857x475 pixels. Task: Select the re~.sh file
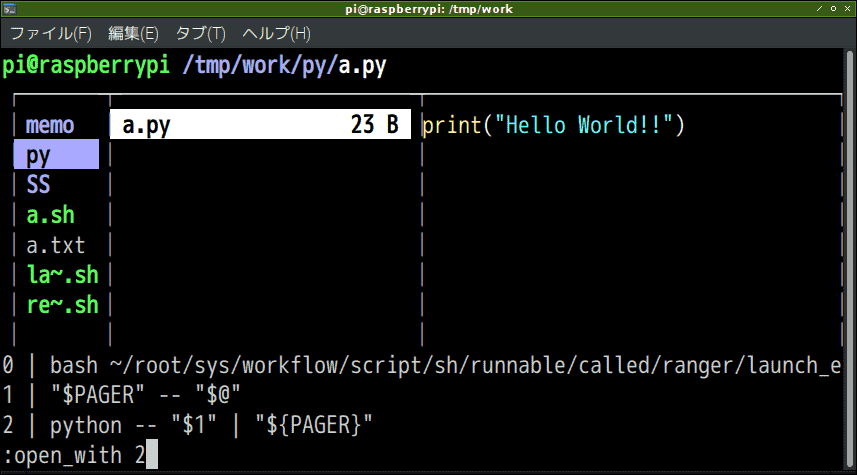(63, 304)
